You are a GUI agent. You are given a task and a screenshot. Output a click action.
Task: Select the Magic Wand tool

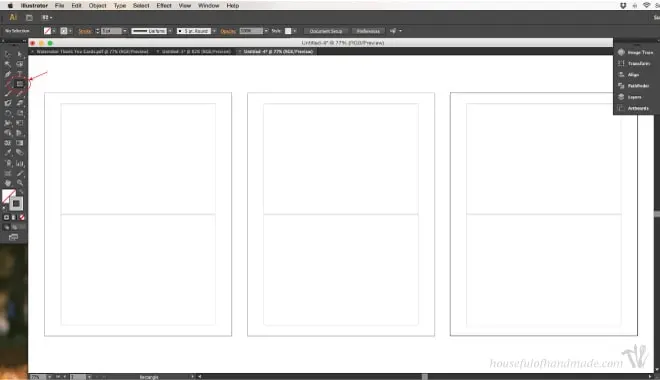(8, 64)
